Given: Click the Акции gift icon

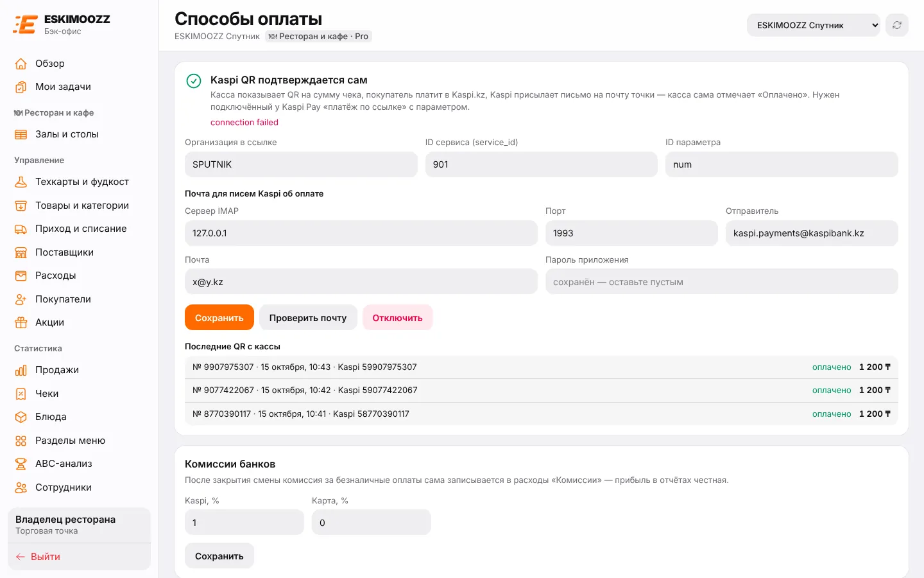Looking at the screenshot, I should tap(21, 322).
